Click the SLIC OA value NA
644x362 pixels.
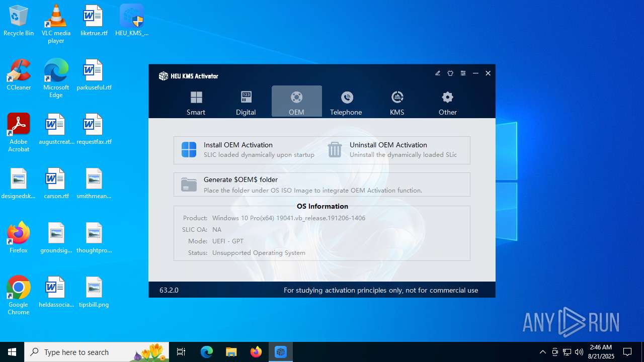217,230
